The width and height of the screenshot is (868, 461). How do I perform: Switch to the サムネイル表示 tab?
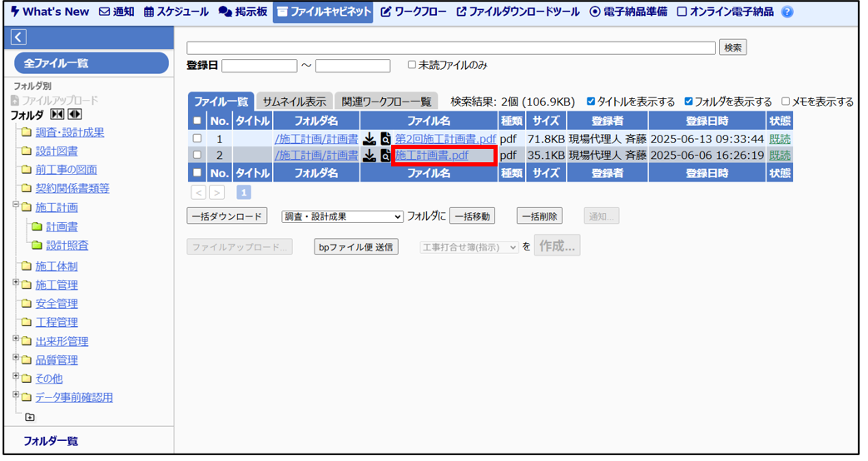[294, 102]
